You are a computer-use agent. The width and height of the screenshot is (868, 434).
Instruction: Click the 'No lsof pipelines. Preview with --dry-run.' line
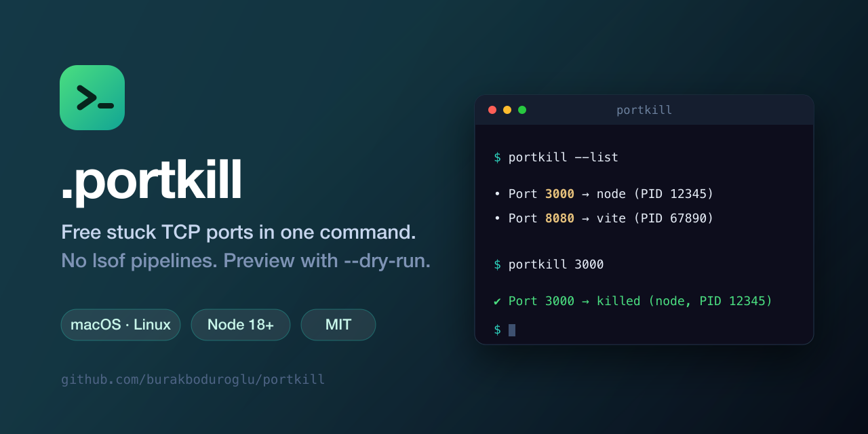[x=246, y=260]
